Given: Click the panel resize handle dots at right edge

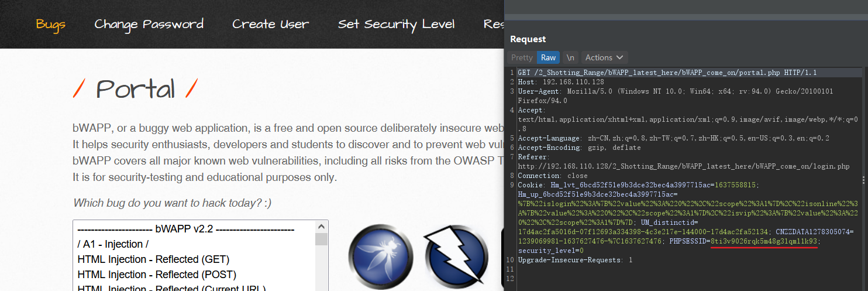Looking at the screenshot, I should (864, 180).
